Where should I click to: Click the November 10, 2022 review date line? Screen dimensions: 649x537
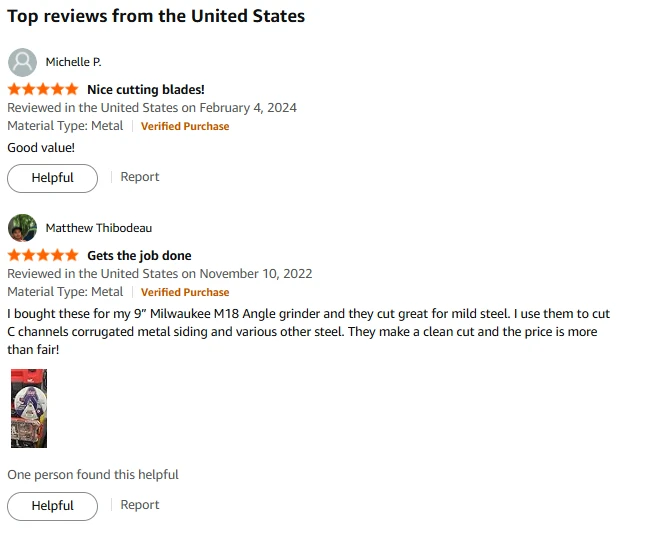(x=160, y=274)
